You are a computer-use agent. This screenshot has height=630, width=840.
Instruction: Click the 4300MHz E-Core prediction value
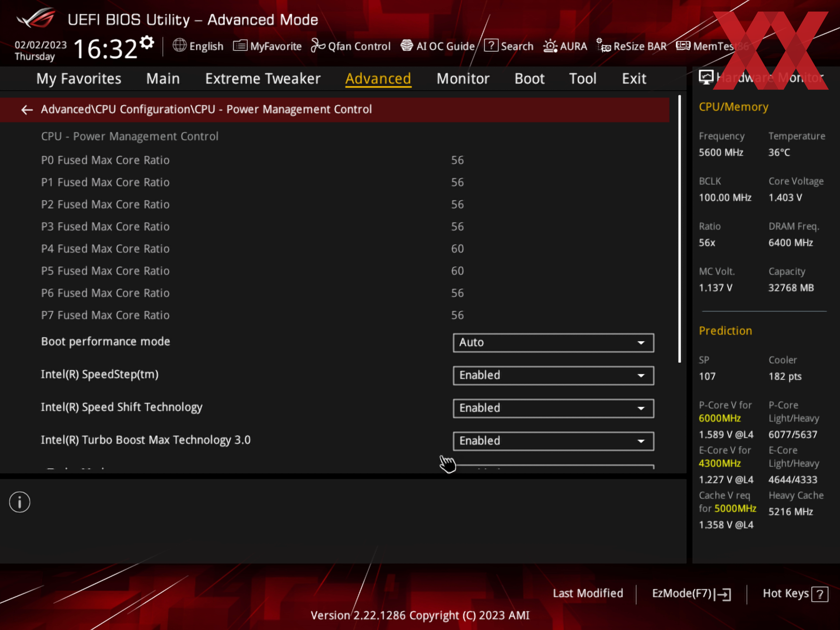click(x=720, y=463)
